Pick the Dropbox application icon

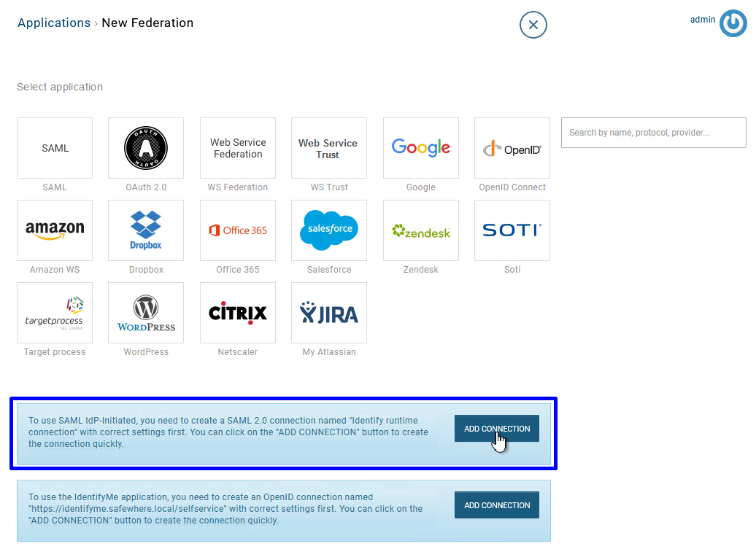146,230
